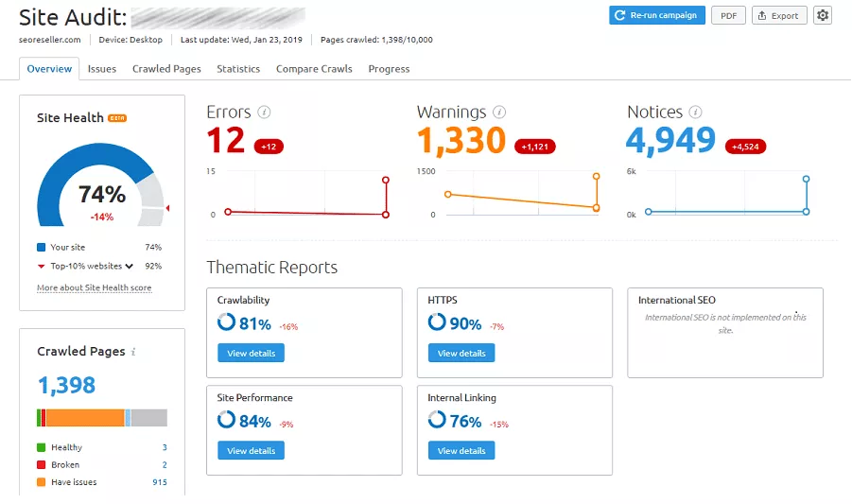Click the Notices count 4,949
Screen dimensions: 852x504
pos(671,140)
